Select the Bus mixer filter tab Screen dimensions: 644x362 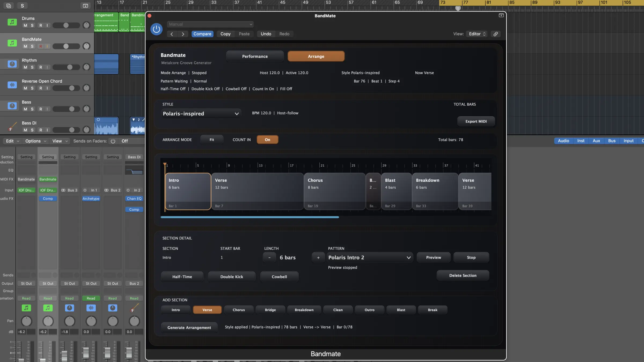pos(612,141)
